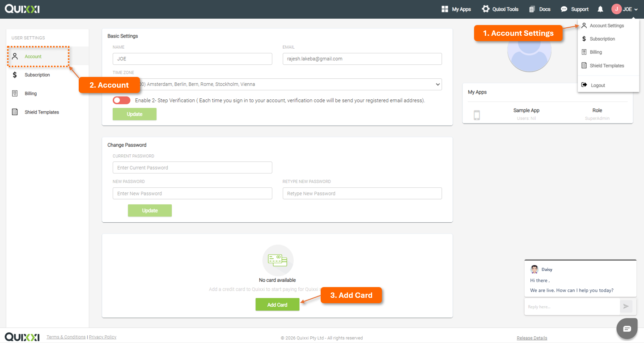Viewport: 644px width, 343px height.
Task: Send chat message with the arrow icon
Action: point(626,306)
